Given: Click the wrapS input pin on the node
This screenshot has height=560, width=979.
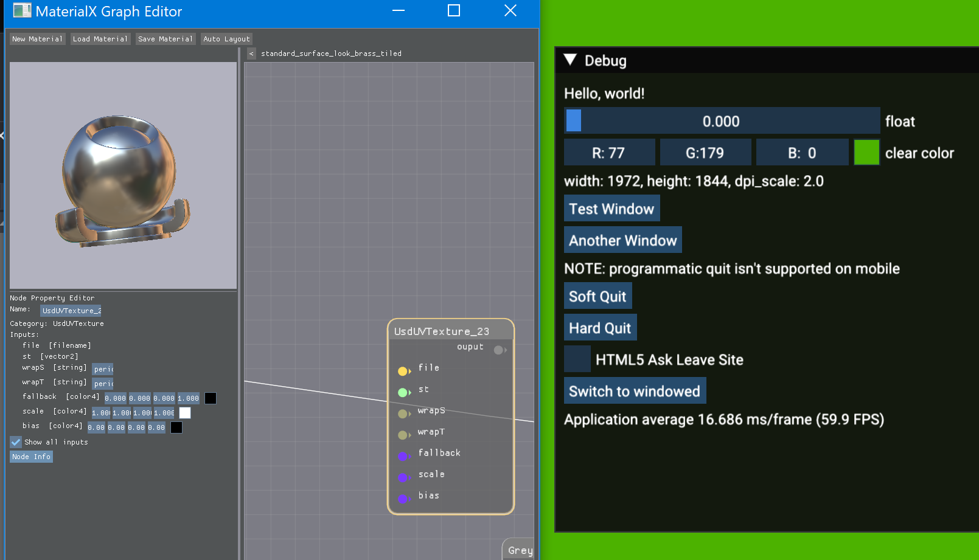Looking at the screenshot, I should [x=404, y=413].
